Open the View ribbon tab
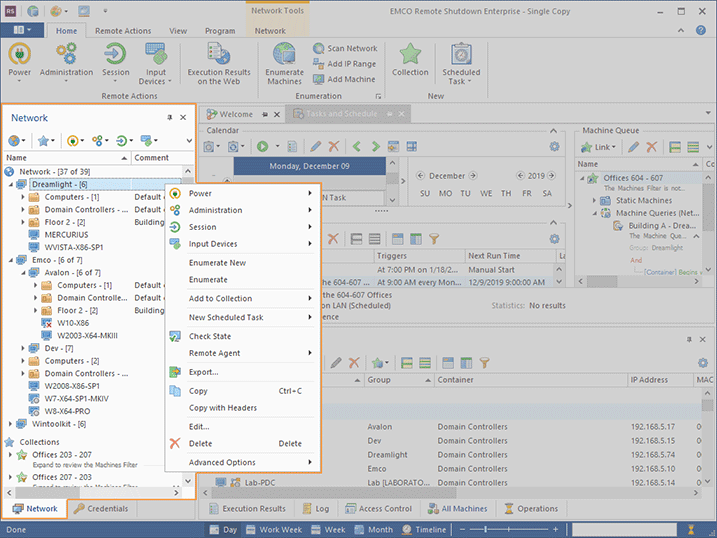This screenshot has height=538, width=717. tap(177, 31)
